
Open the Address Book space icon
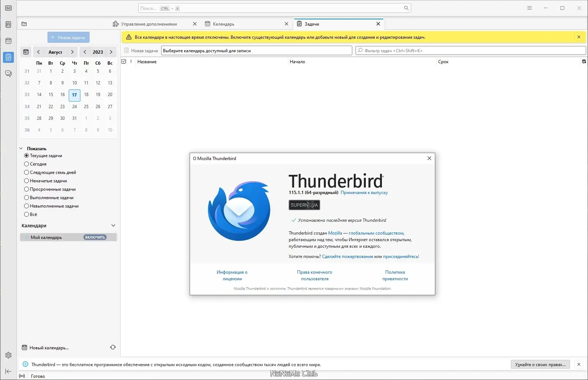pyautogui.click(x=8, y=24)
